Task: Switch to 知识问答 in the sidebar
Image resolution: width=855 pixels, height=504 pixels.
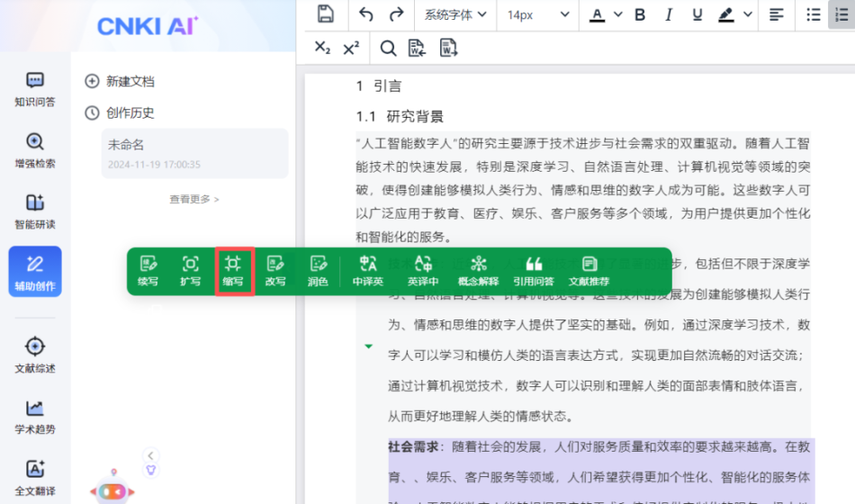Action: (35, 89)
